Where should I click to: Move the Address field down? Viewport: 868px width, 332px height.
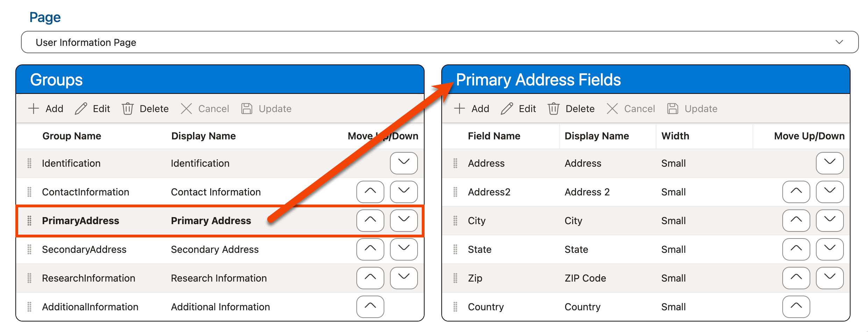point(830,163)
